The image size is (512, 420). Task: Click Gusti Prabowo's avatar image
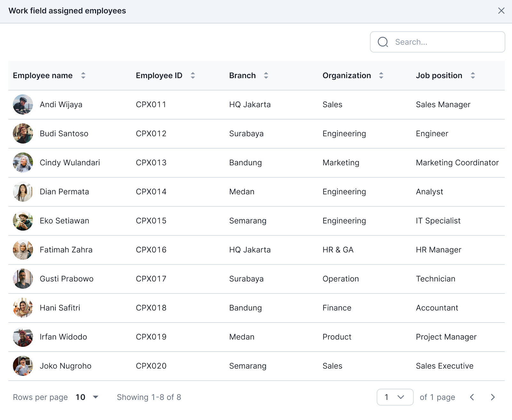pos(23,279)
